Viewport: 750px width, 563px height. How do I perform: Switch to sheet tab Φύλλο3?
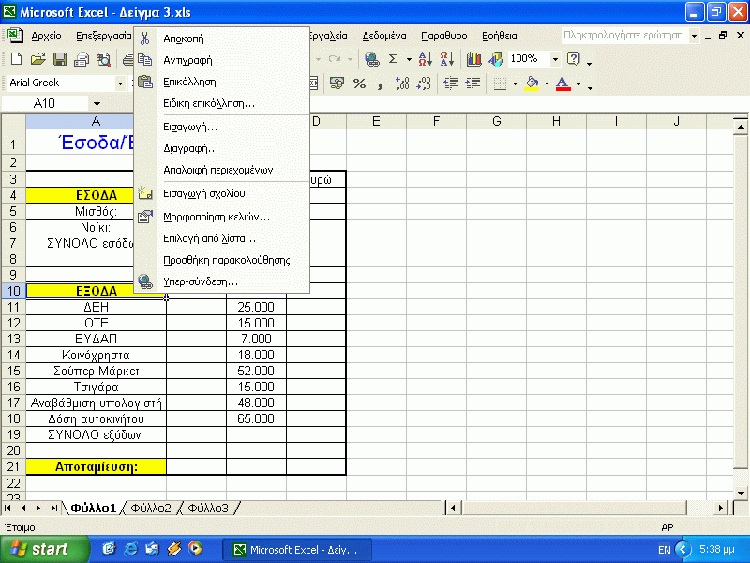[x=208, y=508]
